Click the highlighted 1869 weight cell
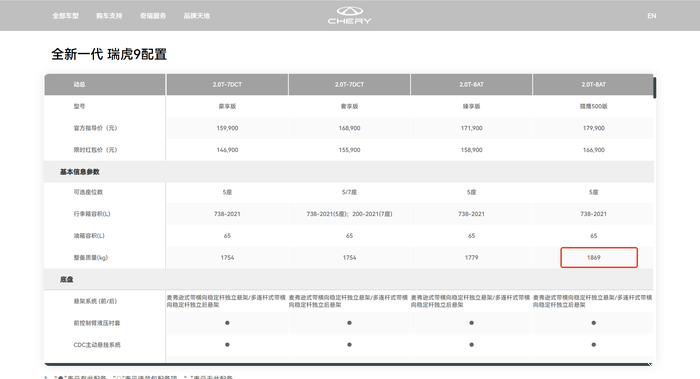The width and height of the screenshot is (700, 379). click(x=599, y=258)
